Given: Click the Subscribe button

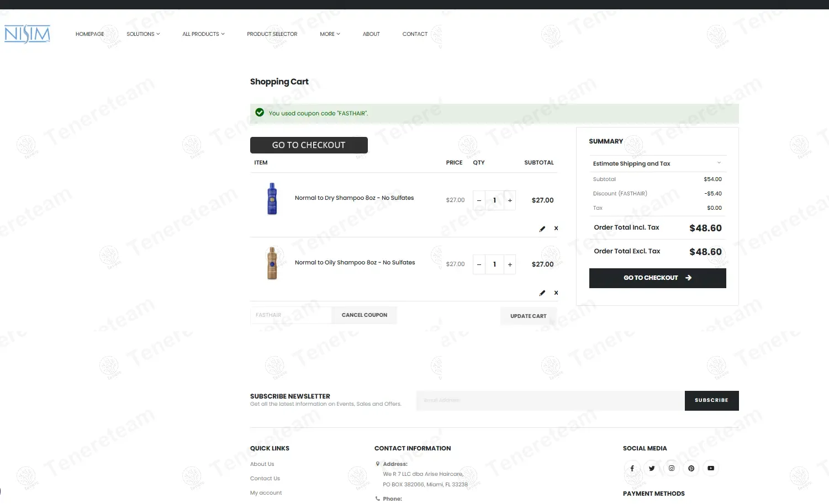Looking at the screenshot, I should click(711, 401).
